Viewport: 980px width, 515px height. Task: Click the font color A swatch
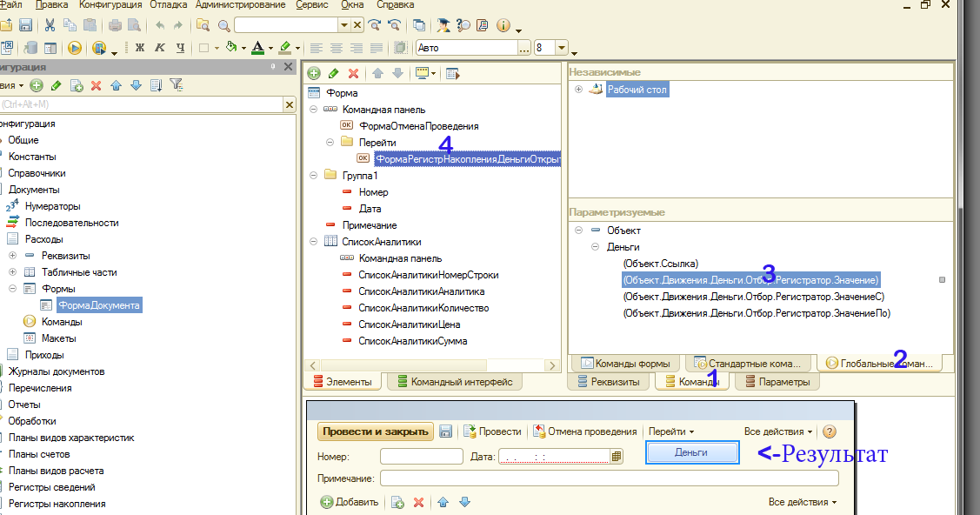tap(258, 48)
